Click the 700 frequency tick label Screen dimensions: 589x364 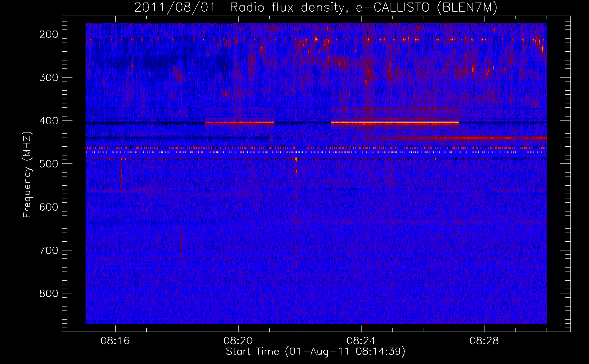point(49,250)
